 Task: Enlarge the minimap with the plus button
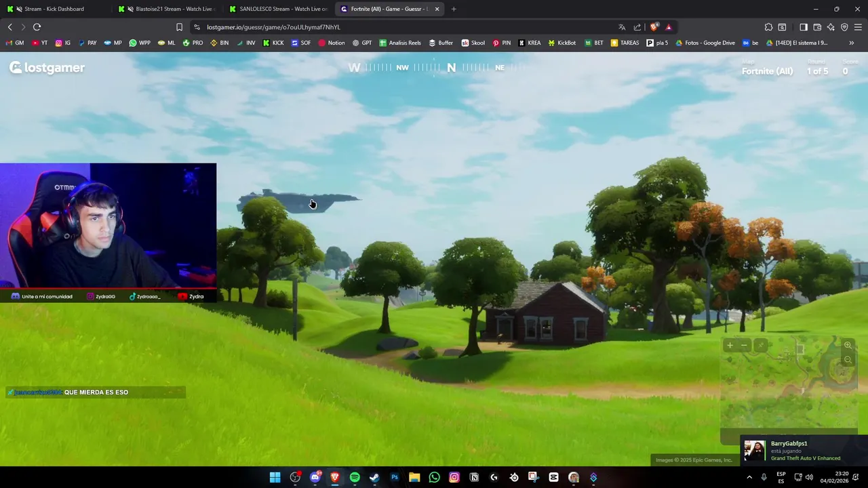pyautogui.click(x=730, y=346)
